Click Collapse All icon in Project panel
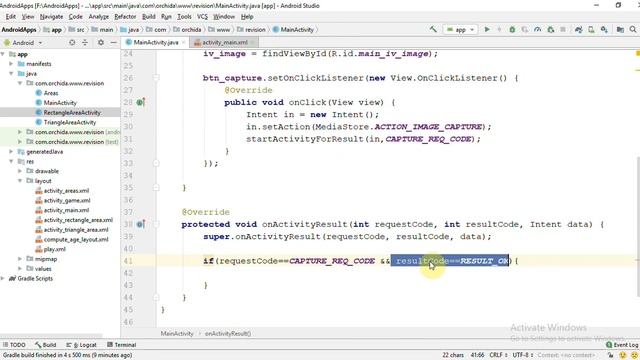Image resolution: width=640 pixels, height=360 pixels. coord(85,42)
